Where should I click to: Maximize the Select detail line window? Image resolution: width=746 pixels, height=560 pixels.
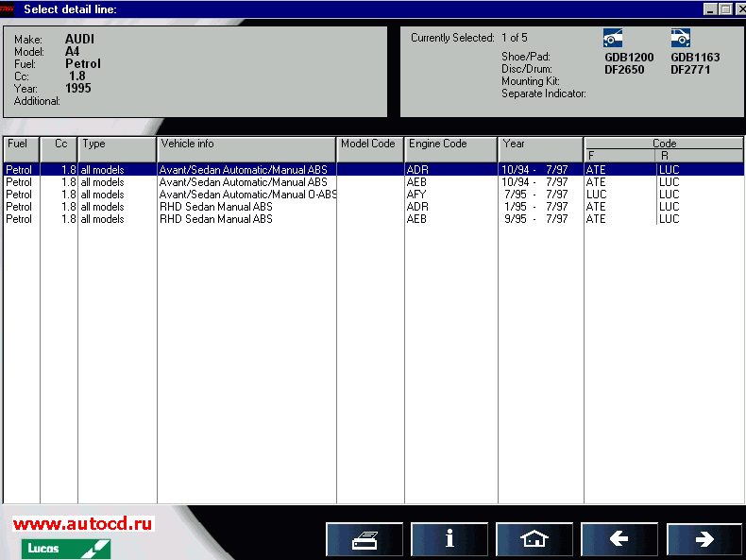tap(726, 9)
